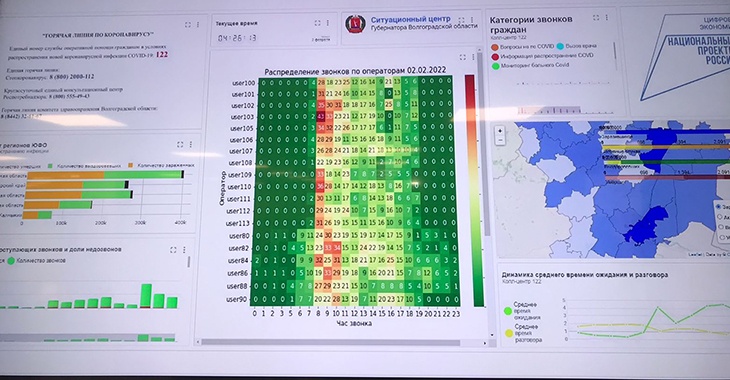The width and height of the screenshot is (730, 380).
Task: Toggle Мониторинг больного Covid legend series
Action: 530,66
